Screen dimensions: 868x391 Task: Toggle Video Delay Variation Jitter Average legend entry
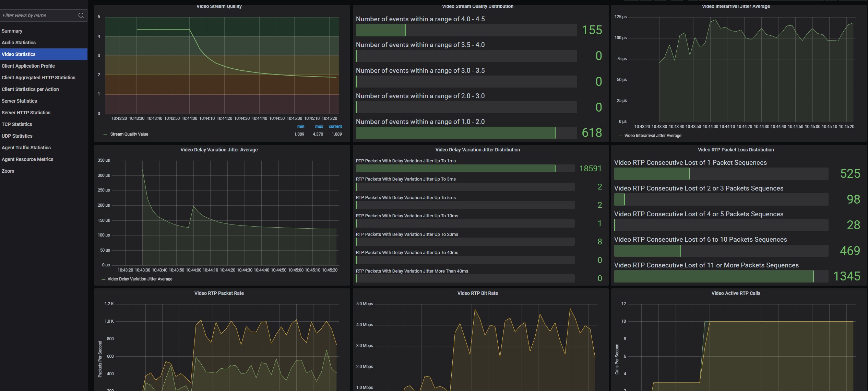(140, 279)
